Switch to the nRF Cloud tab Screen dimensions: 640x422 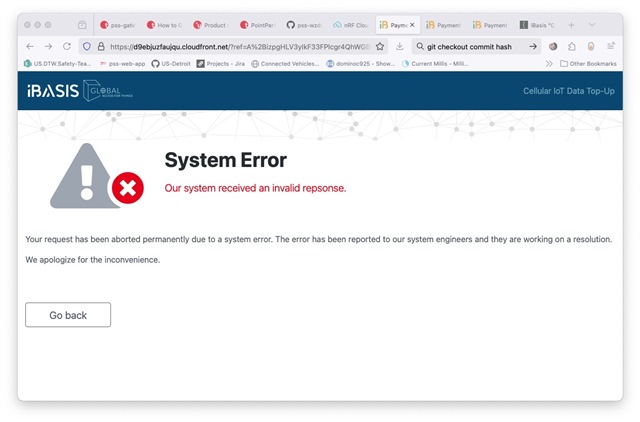pos(350,25)
